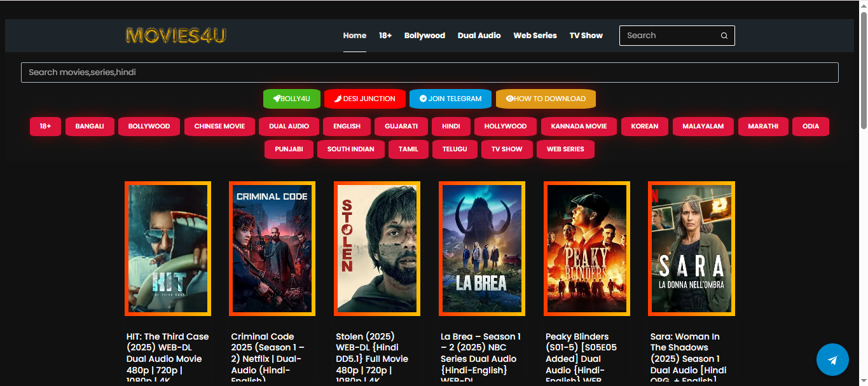Pick the red TV SHOW category tag
Image resolution: width=868 pixels, height=386 pixels.
(x=507, y=149)
